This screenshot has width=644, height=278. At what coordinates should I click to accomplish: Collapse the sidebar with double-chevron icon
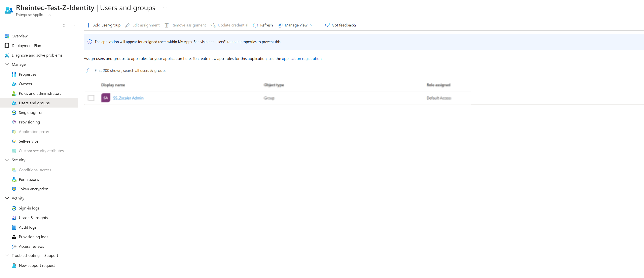pos(74,25)
